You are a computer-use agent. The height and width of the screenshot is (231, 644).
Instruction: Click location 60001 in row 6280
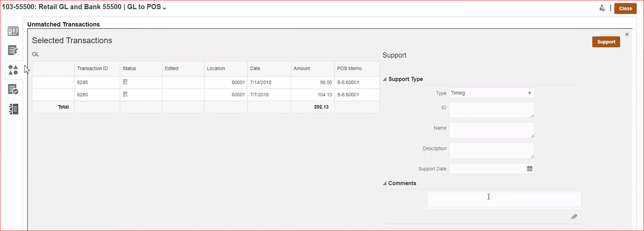pos(226,95)
